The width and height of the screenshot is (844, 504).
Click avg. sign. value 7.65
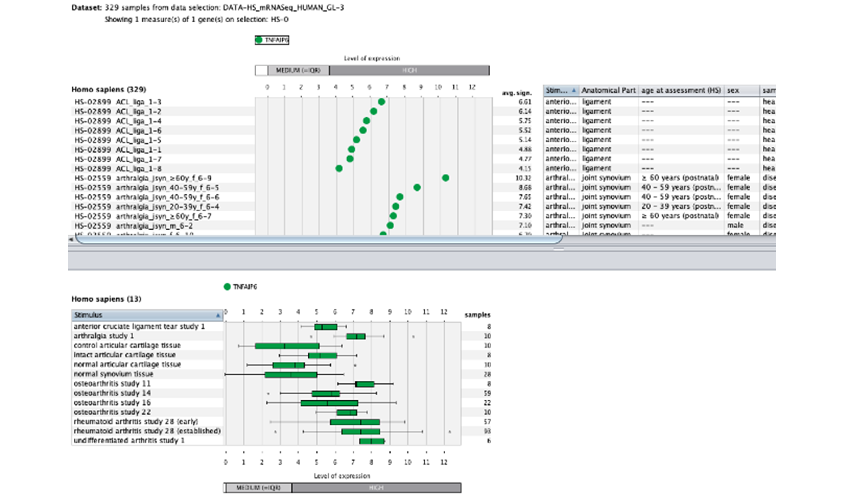click(x=524, y=197)
